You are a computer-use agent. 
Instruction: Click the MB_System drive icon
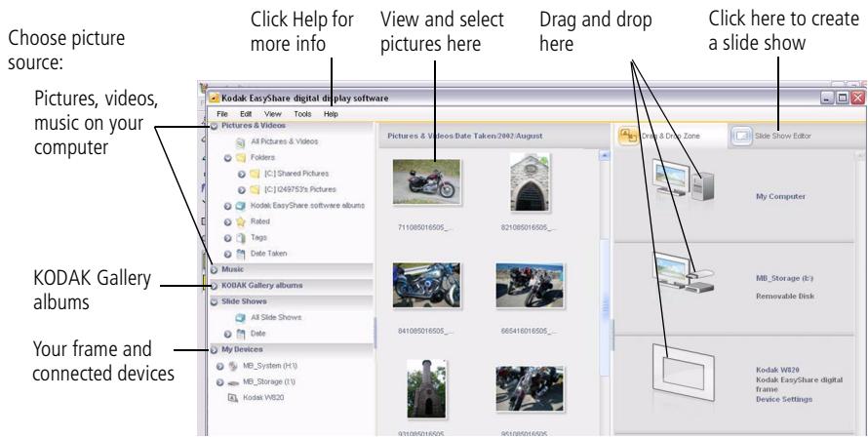click(x=233, y=366)
